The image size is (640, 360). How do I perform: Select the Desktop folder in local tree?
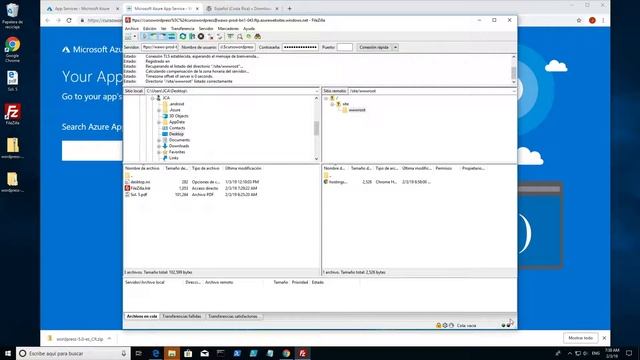[x=176, y=134]
